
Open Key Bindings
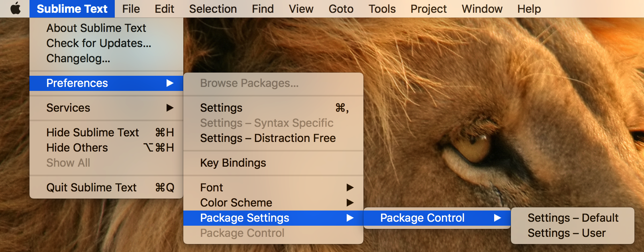[x=273, y=163]
